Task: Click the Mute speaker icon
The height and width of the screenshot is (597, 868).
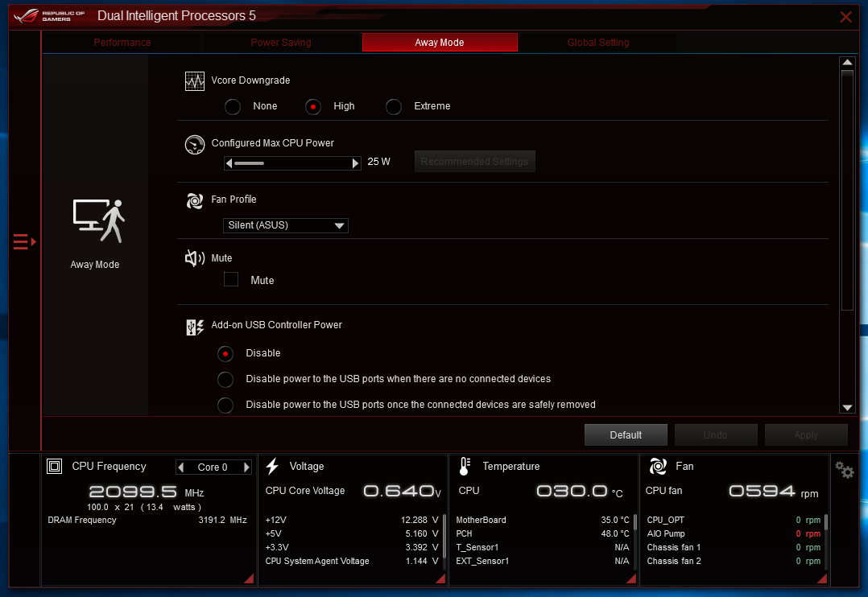Action: [x=194, y=258]
